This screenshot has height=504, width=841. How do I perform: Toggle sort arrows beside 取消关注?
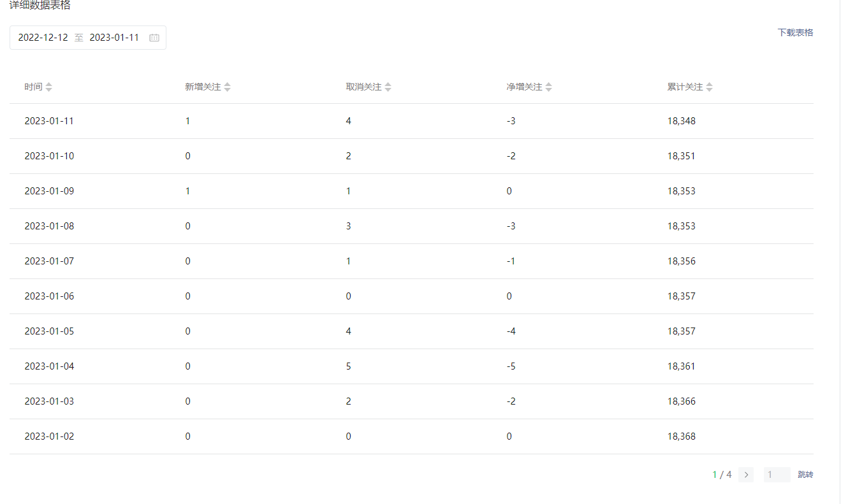(x=388, y=87)
